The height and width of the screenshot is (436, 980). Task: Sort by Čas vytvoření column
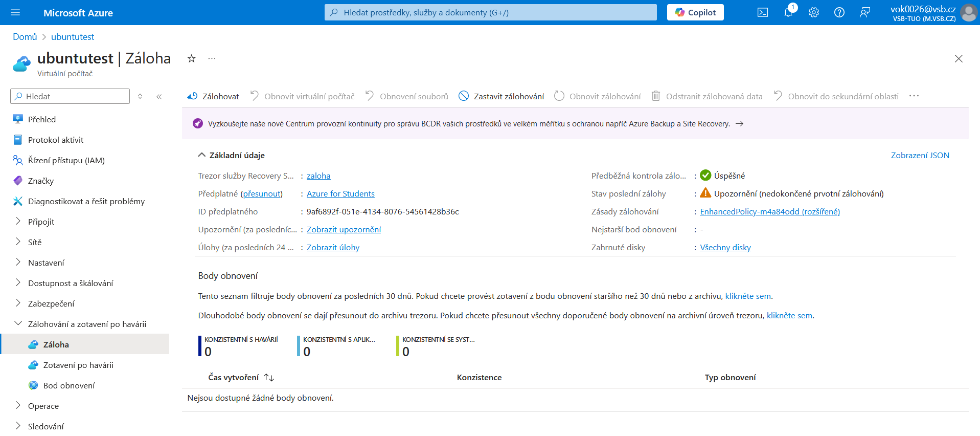241,377
